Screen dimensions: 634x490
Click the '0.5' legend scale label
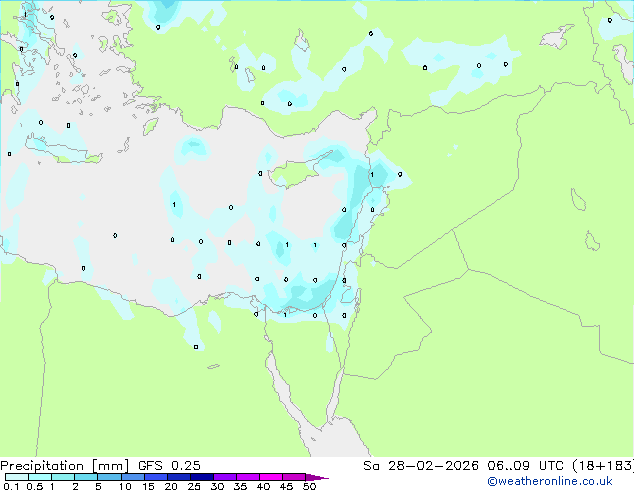point(34,486)
